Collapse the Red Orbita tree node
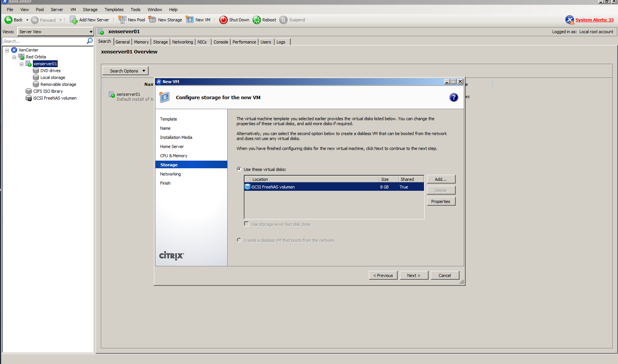The image size is (618, 364). click(x=14, y=57)
